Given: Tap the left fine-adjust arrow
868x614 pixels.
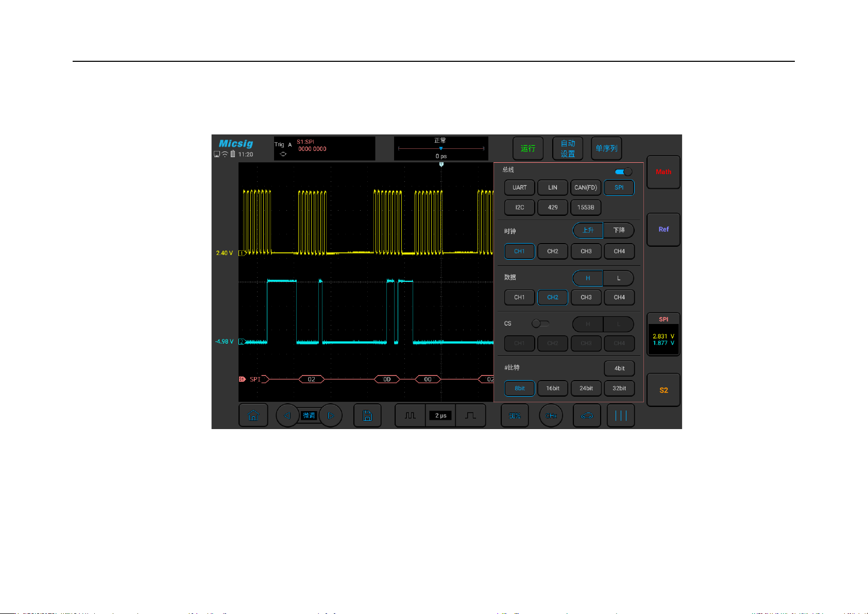Looking at the screenshot, I should [287, 416].
